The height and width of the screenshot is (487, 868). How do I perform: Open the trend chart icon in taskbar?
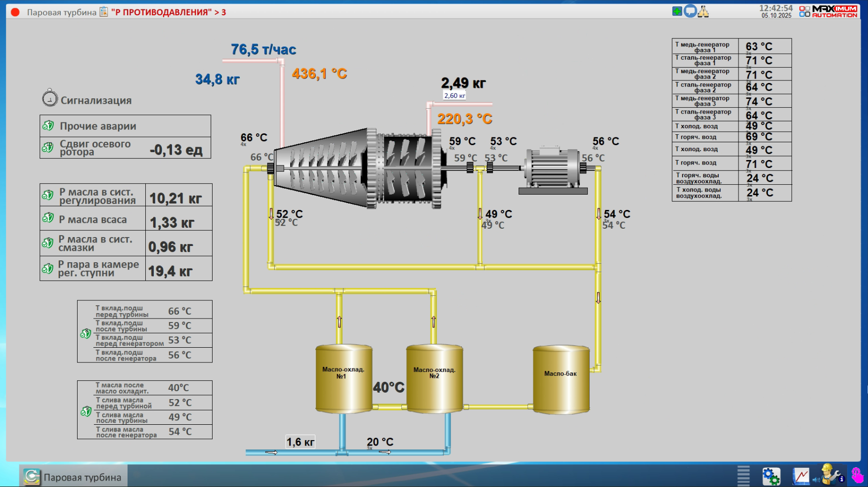(801, 476)
